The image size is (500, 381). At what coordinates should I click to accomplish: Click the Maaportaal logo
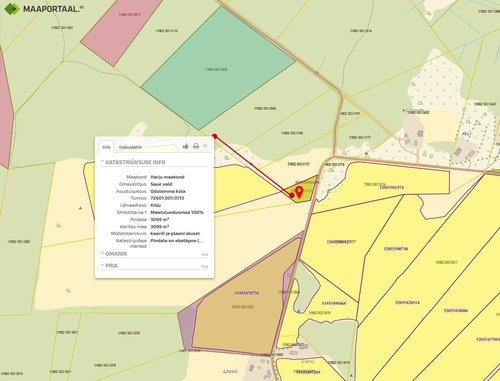pos(44,9)
